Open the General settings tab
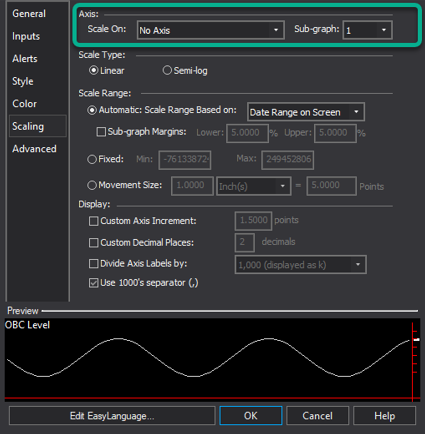The height and width of the screenshot is (434, 425). coord(29,14)
